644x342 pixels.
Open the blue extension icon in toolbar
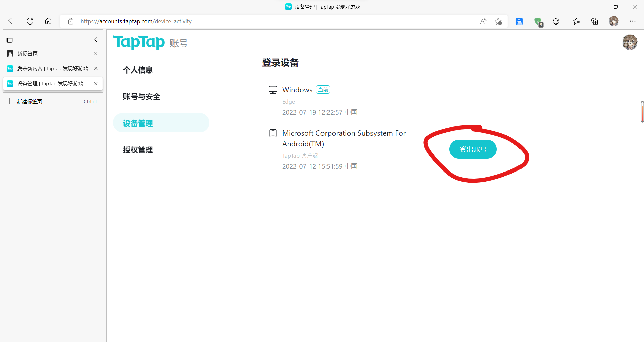coord(519,21)
